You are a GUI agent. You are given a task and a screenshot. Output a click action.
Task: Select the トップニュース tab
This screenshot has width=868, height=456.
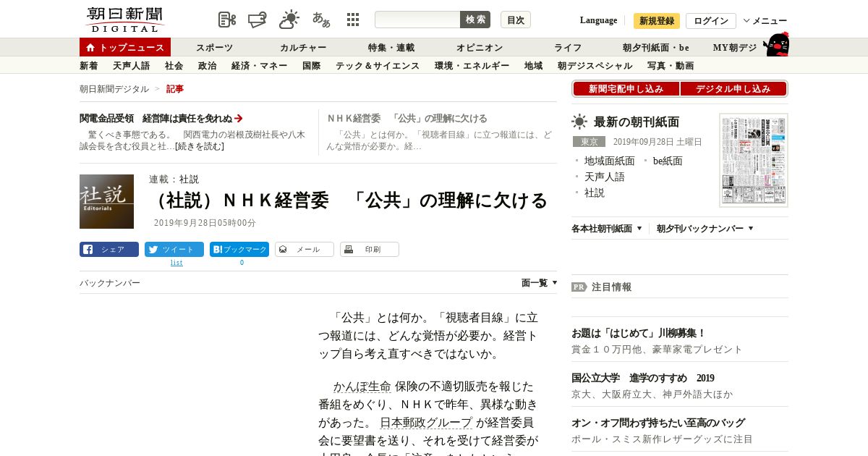(125, 47)
